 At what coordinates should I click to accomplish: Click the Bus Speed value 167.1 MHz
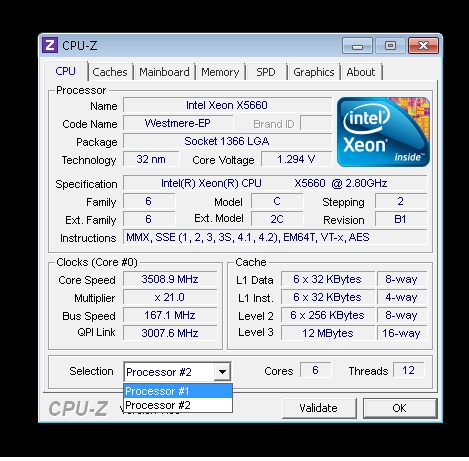[170, 315]
